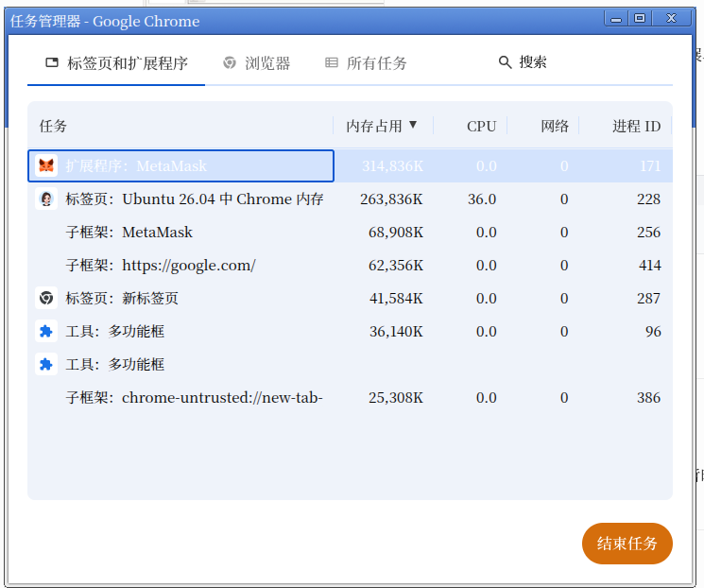The height and width of the screenshot is (588, 704).
Task: Click the Chrome icon on 浏览器 tab
Action: (x=230, y=62)
